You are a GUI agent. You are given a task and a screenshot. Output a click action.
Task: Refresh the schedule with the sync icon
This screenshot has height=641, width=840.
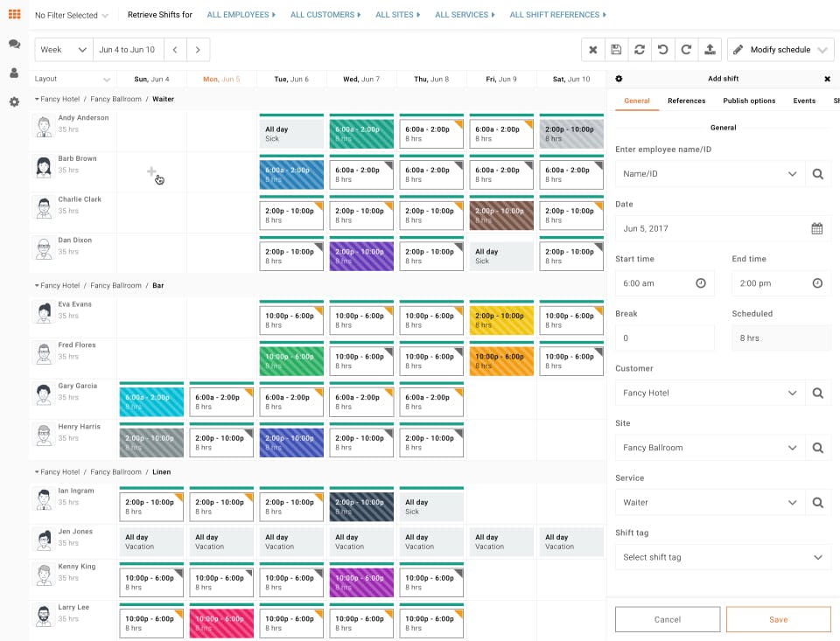(640, 50)
